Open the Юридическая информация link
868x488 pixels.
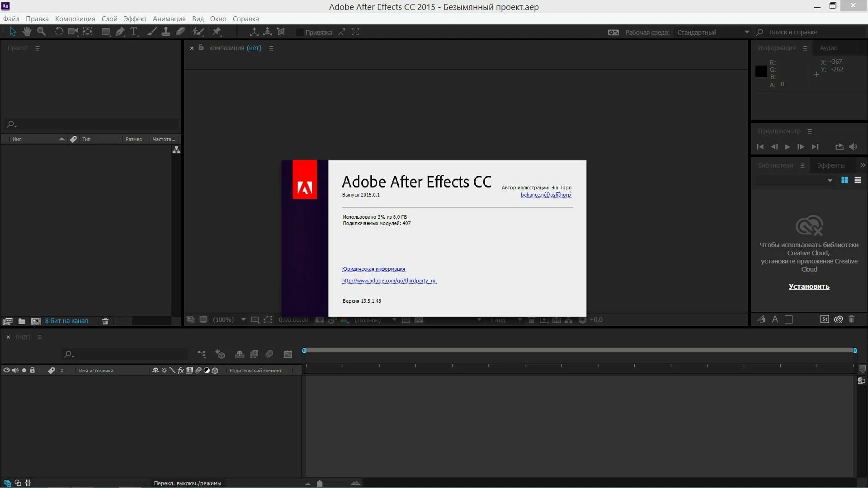click(x=373, y=269)
